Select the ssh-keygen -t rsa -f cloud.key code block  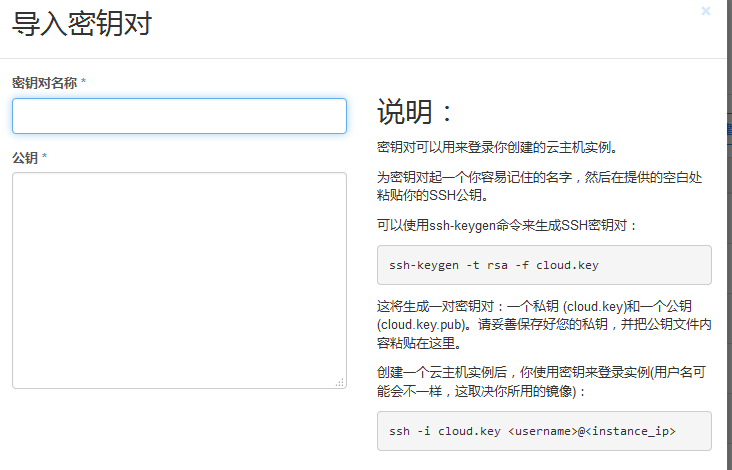point(544,265)
